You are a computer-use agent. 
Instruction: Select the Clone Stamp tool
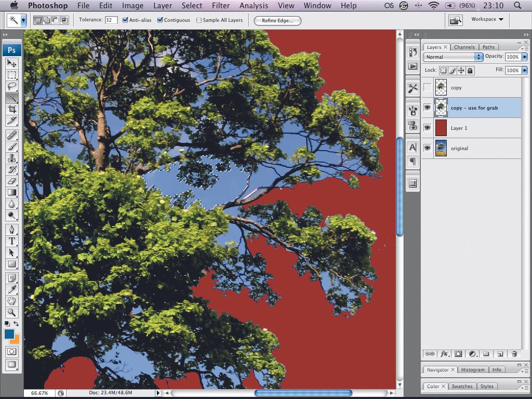[x=11, y=157]
